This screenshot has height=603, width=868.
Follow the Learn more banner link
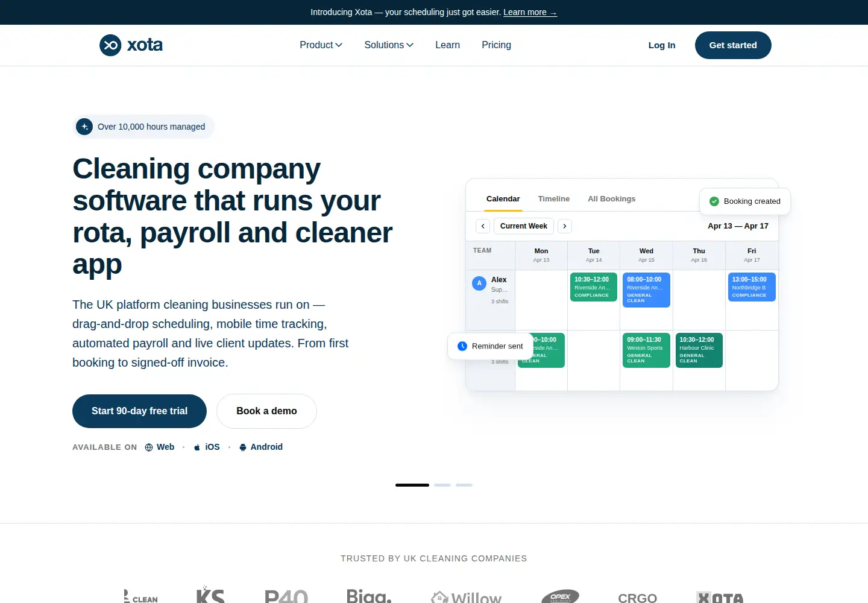(530, 12)
